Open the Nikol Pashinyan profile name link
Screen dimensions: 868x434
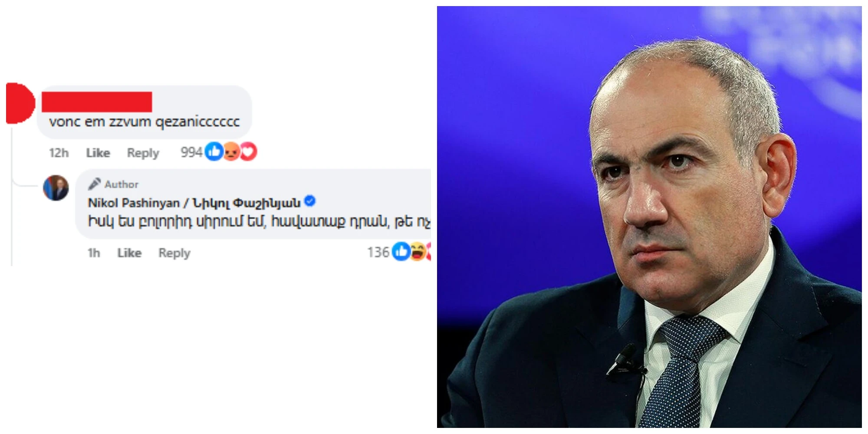pyautogui.click(x=194, y=203)
